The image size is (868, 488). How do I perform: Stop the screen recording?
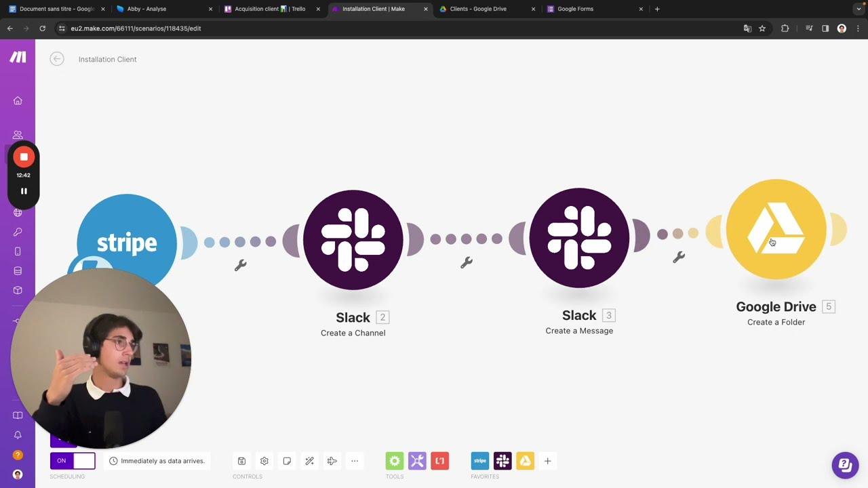24,157
